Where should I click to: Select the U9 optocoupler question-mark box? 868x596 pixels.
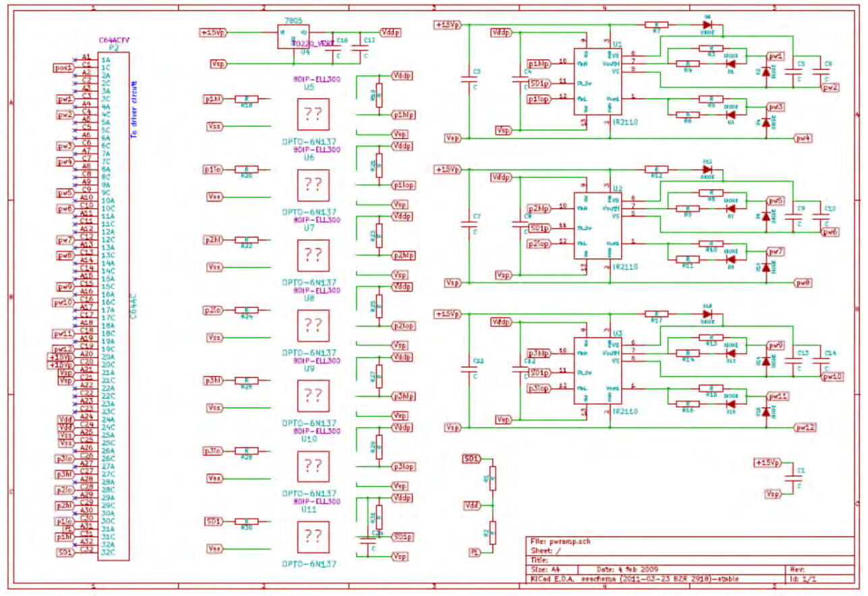coord(313,396)
